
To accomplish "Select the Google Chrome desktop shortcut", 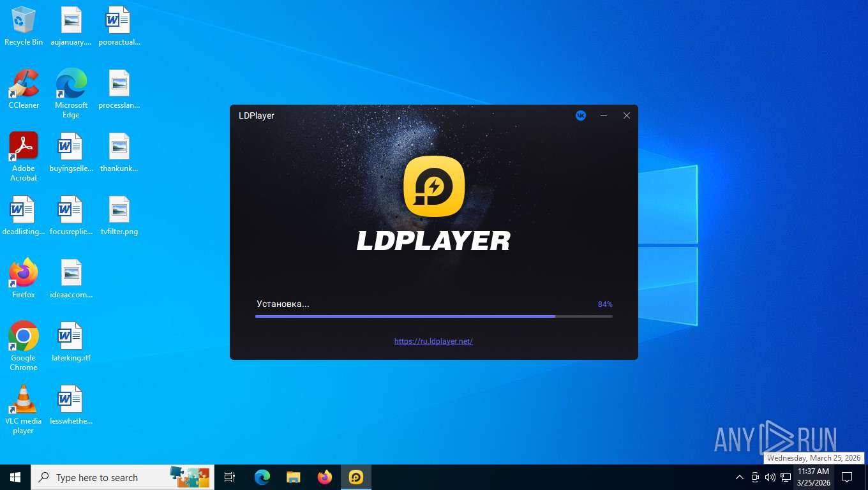I will pyautogui.click(x=24, y=346).
